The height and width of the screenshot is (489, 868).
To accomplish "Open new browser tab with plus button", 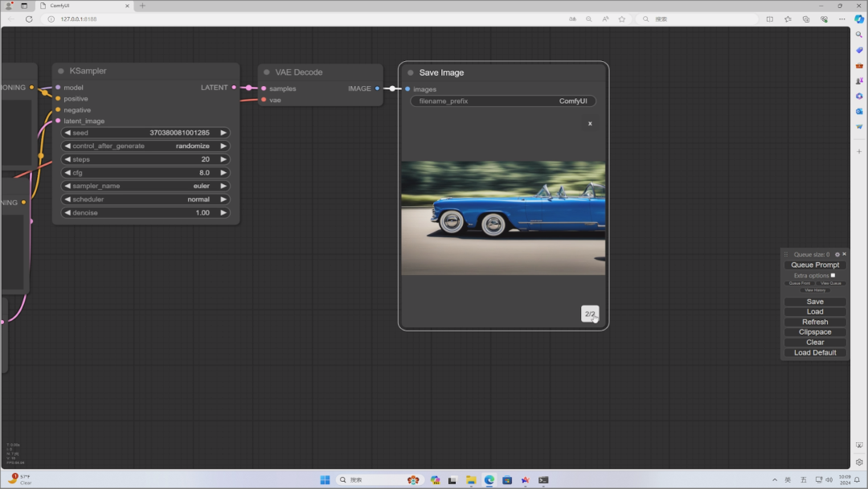I will 142,6.
